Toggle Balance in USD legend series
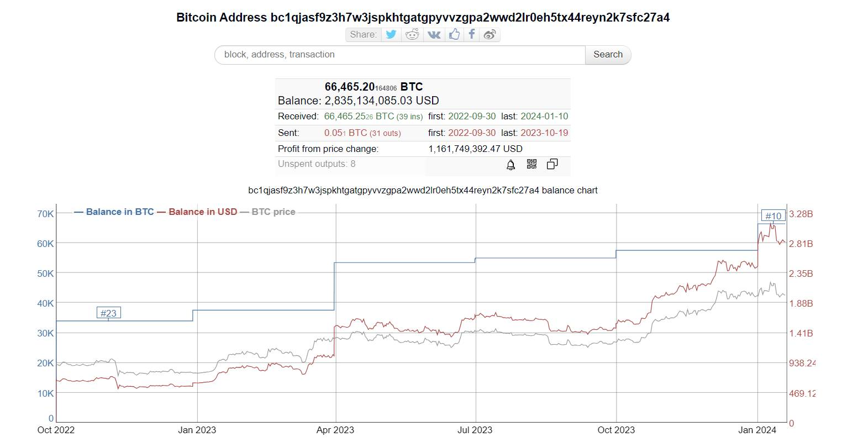868x442 pixels. pyautogui.click(x=197, y=212)
